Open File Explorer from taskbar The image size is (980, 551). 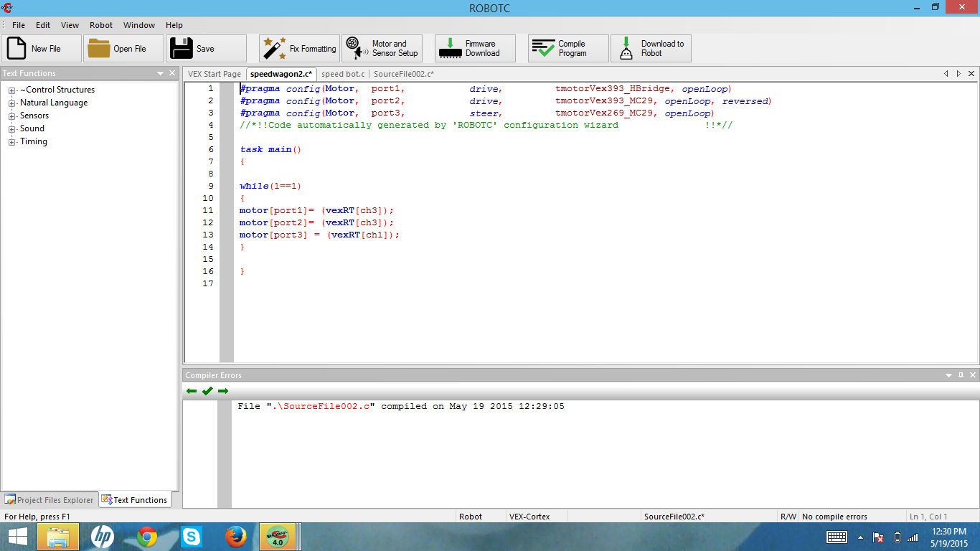[x=58, y=537]
